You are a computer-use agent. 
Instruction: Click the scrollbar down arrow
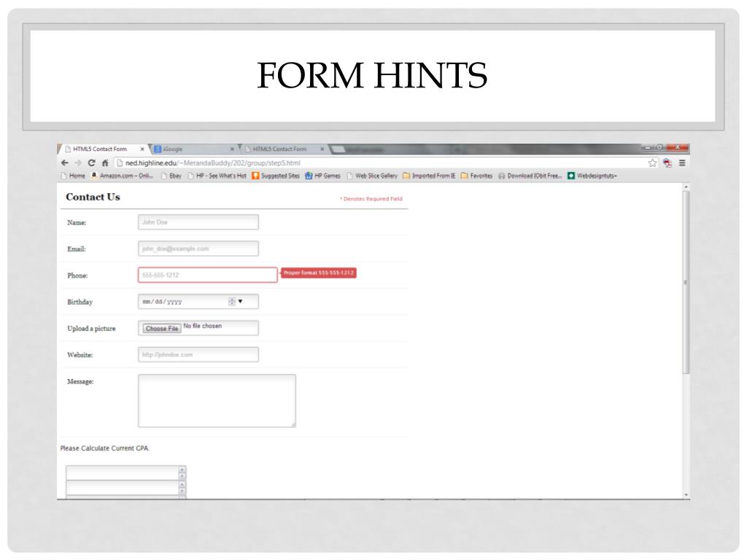(686, 495)
